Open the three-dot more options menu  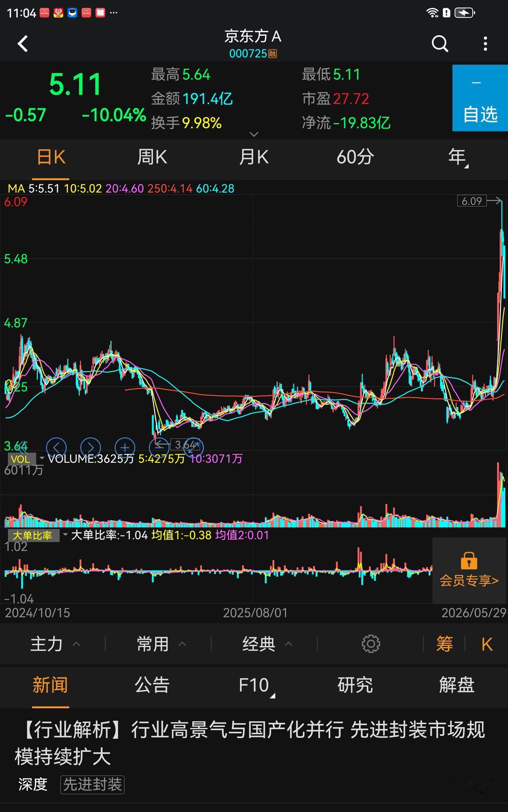click(485, 44)
